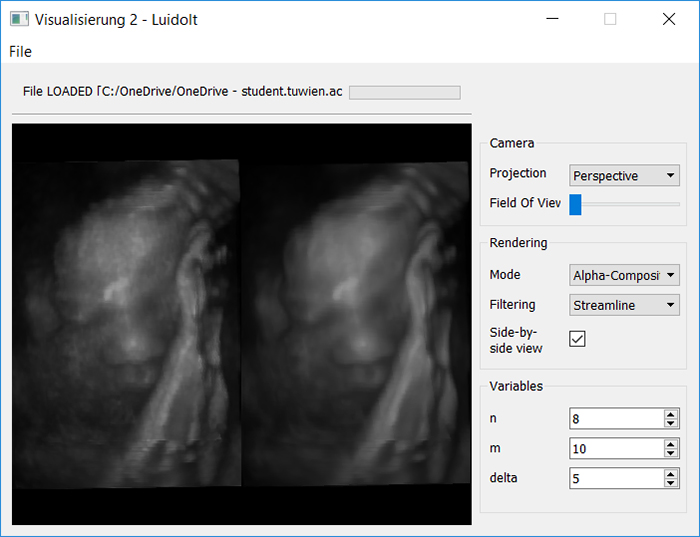Increase delta with the up arrow
Image resolution: width=700 pixels, height=537 pixels.
click(x=671, y=474)
